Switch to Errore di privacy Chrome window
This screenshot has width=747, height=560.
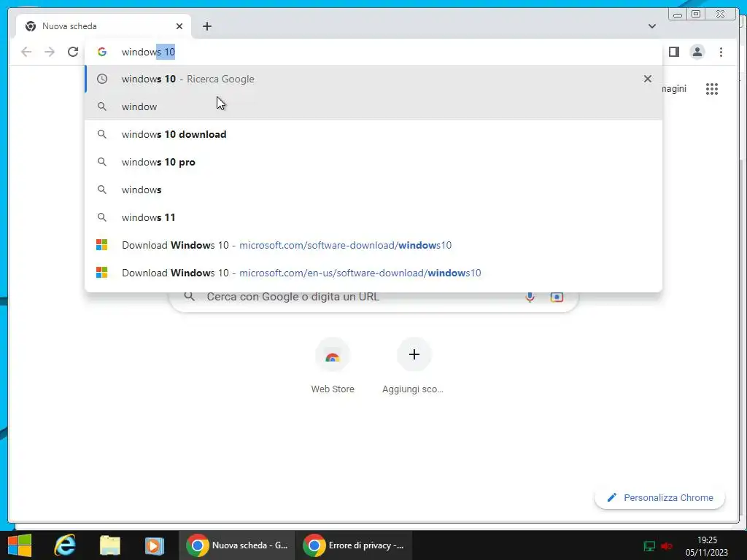pyautogui.click(x=354, y=545)
